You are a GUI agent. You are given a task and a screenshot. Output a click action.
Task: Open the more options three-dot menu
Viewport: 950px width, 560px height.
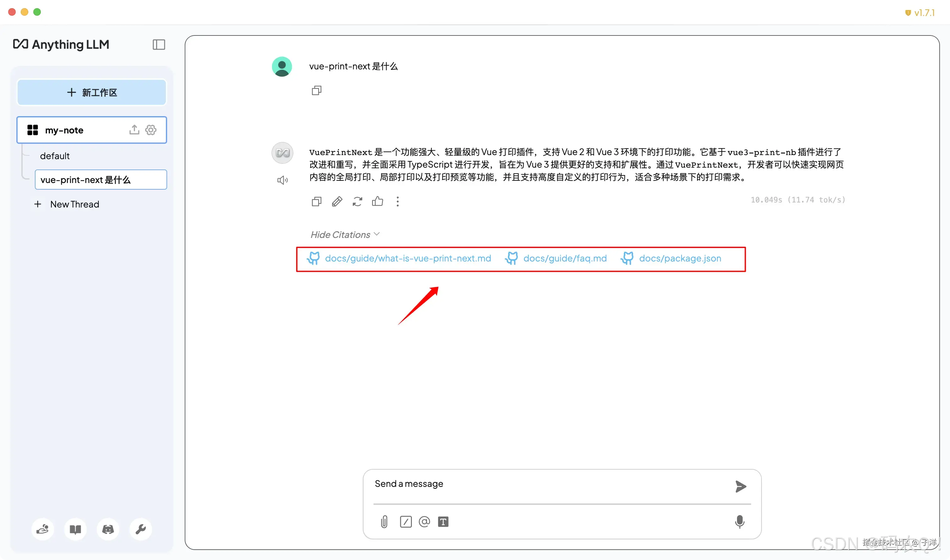(x=398, y=202)
